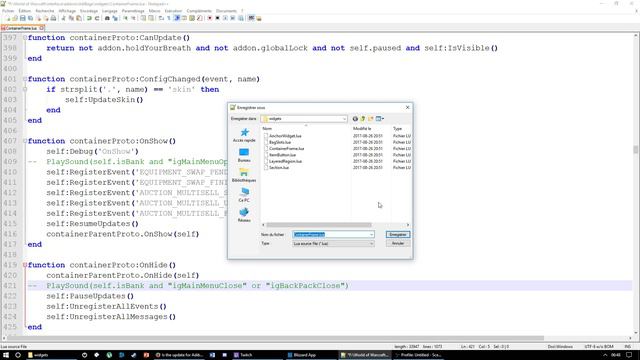640x360 pixels.
Task: Click the Start Recording macro icon
Action: pos(210,18)
